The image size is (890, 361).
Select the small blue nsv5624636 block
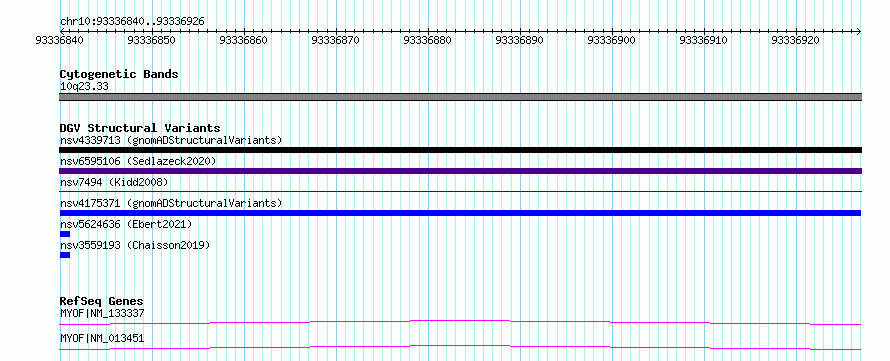65,234
